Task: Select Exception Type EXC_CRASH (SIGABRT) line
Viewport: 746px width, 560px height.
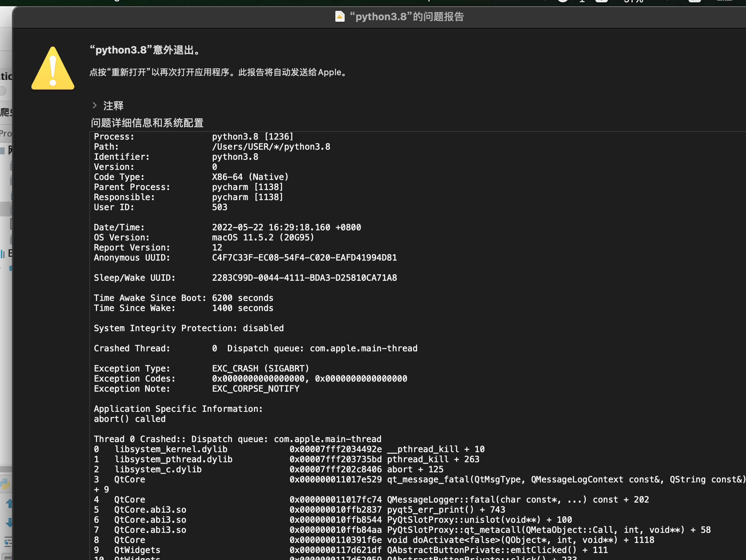Action: pos(201,368)
